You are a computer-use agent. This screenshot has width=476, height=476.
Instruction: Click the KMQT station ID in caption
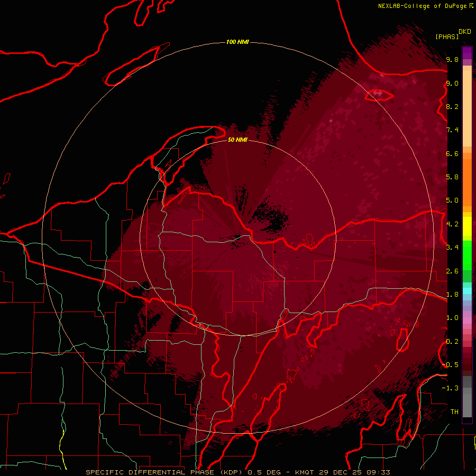click(305, 472)
